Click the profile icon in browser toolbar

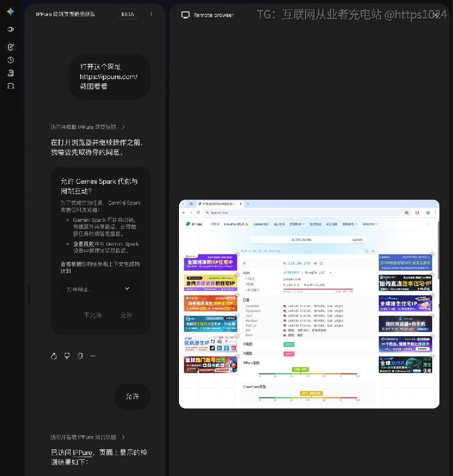428,213
